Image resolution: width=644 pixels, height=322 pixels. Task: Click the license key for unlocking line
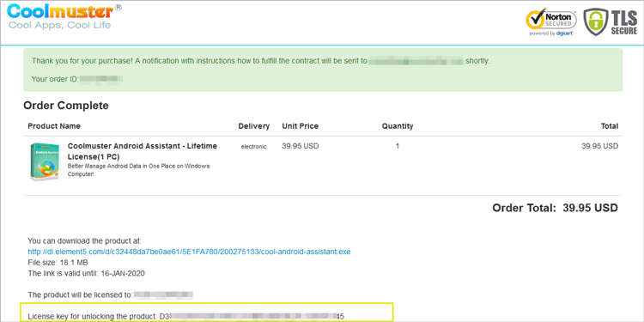185,317
